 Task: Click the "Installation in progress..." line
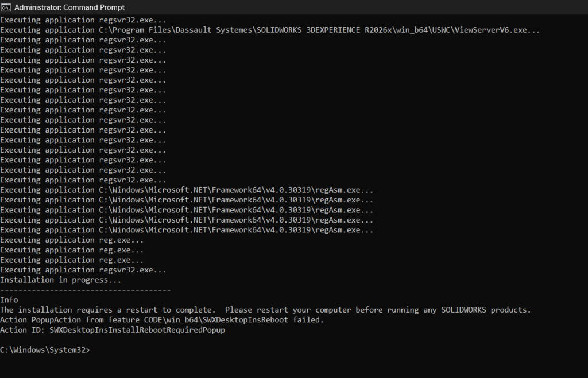(61, 280)
